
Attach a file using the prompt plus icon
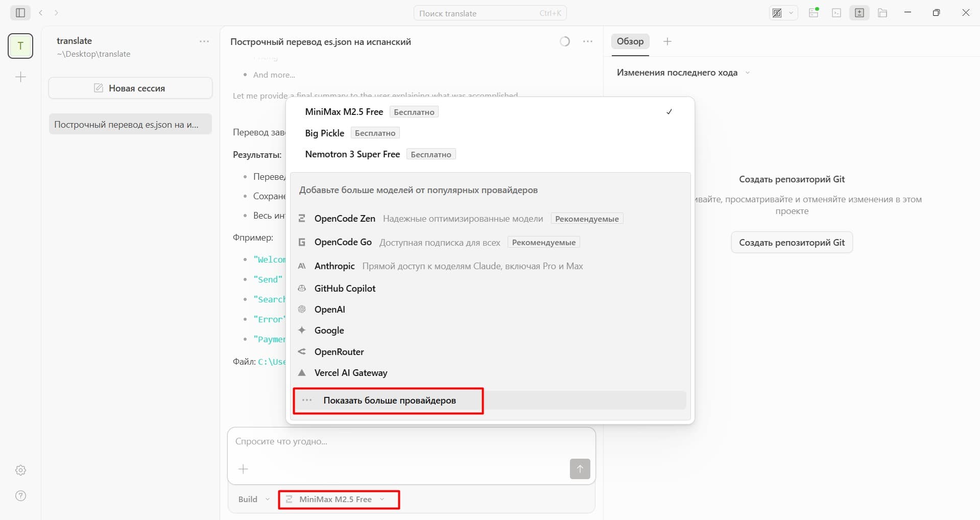pyautogui.click(x=243, y=469)
